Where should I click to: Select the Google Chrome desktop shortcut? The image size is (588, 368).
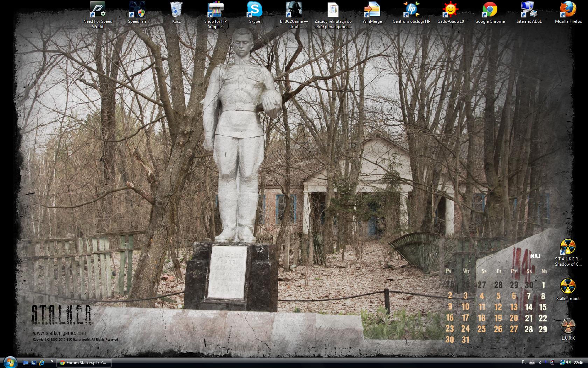490,10
